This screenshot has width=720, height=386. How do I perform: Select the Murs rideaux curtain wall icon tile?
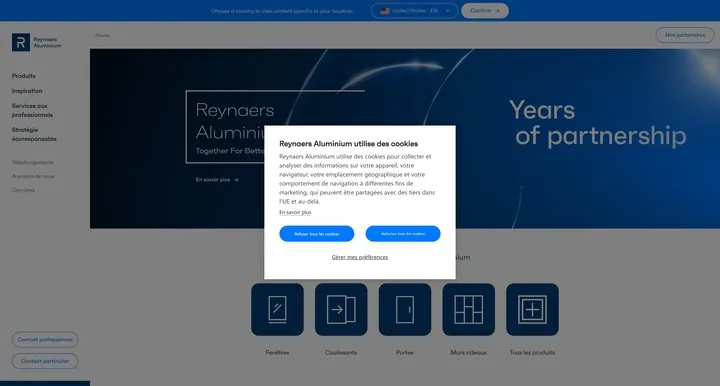tap(468, 309)
